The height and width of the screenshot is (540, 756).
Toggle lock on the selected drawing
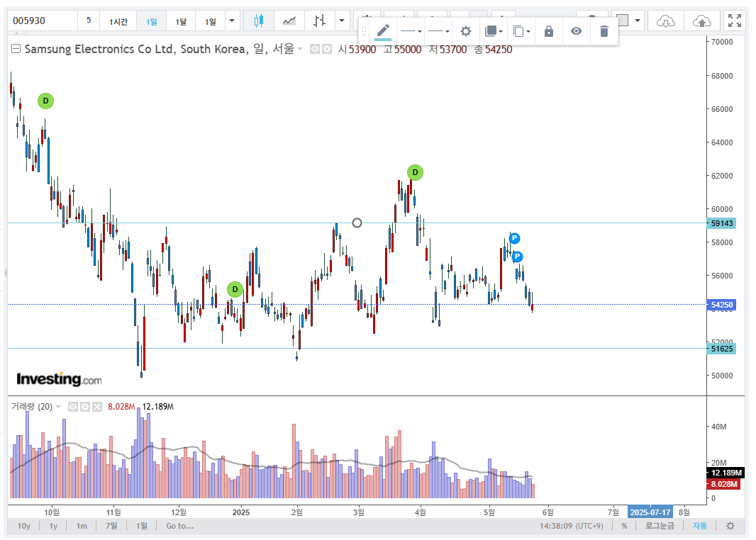click(549, 32)
